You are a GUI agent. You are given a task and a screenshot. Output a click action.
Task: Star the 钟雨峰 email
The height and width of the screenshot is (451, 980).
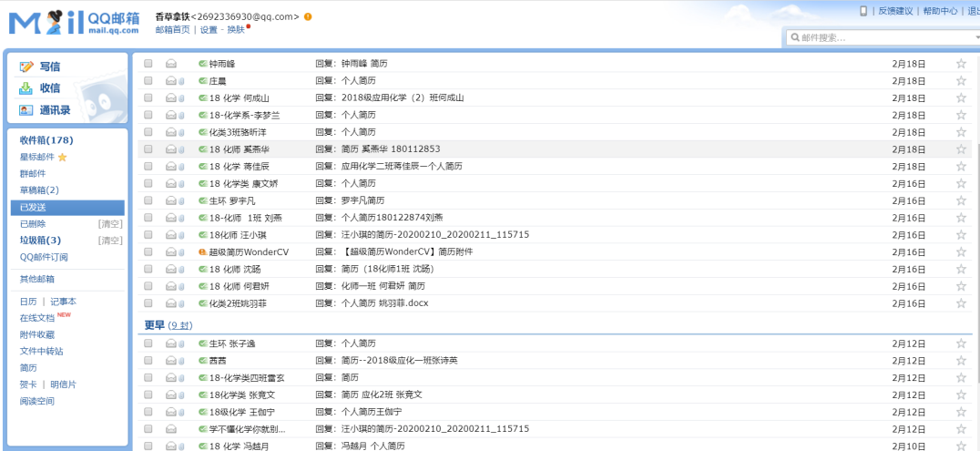click(x=960, y=64)
